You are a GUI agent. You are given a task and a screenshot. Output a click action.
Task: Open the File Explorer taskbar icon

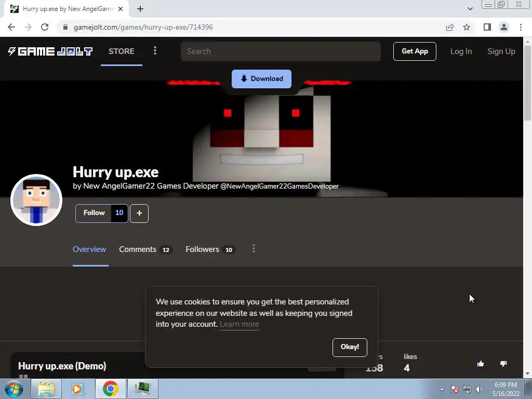tap(46, 389)
